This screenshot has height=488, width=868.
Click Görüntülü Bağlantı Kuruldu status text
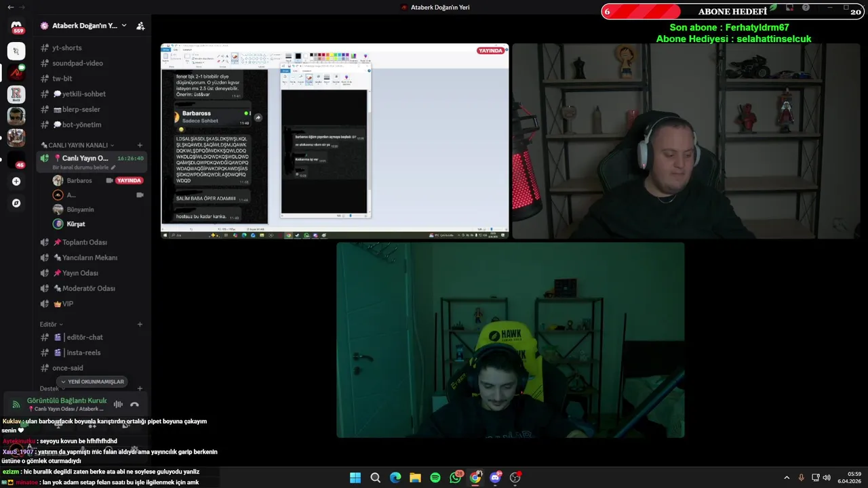click(66, 401)
